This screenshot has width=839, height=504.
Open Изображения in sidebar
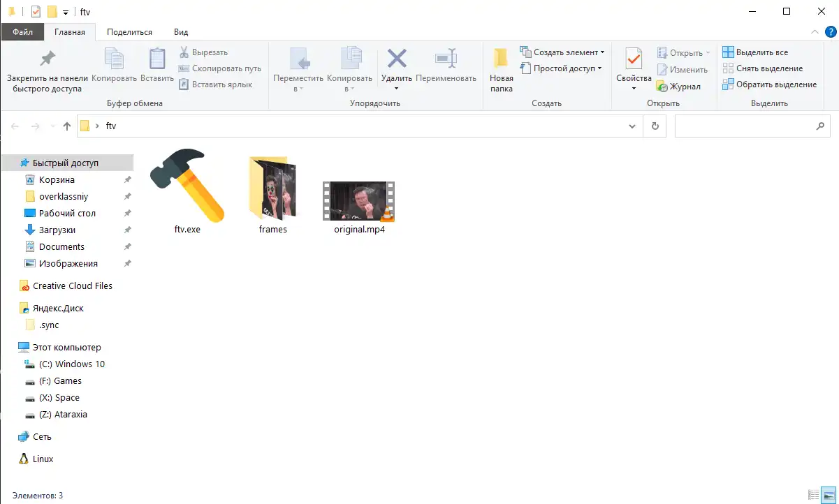tap(67, 263)
